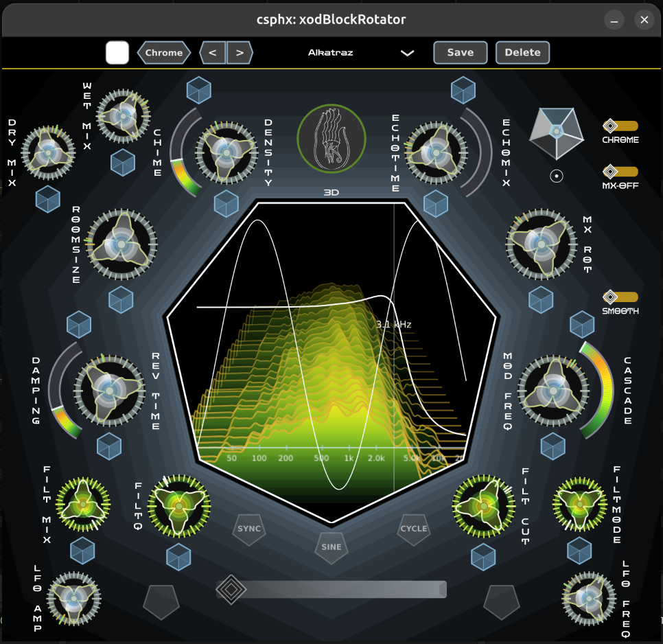Viewport: 663px width, 644px height.
Task: Click the Wet Mix knob
Action: click(123, 116)
